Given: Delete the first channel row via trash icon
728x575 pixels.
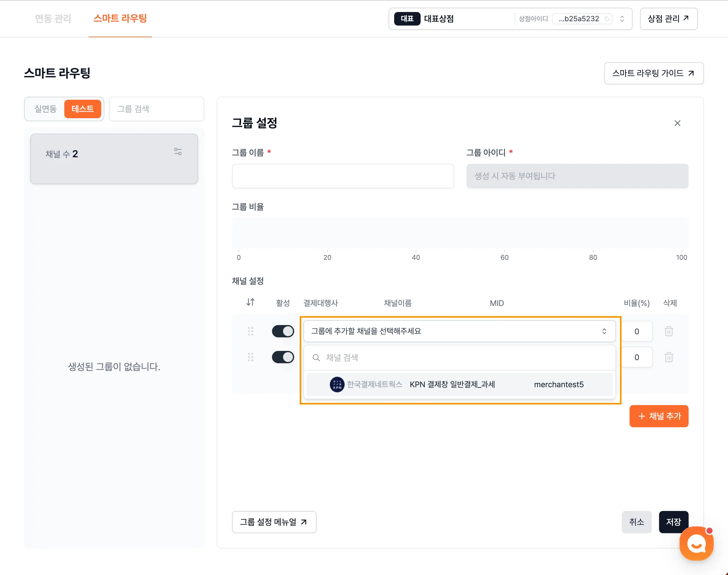Looking at the screenshot, I should pyautogui.click(x=668, y=331).
